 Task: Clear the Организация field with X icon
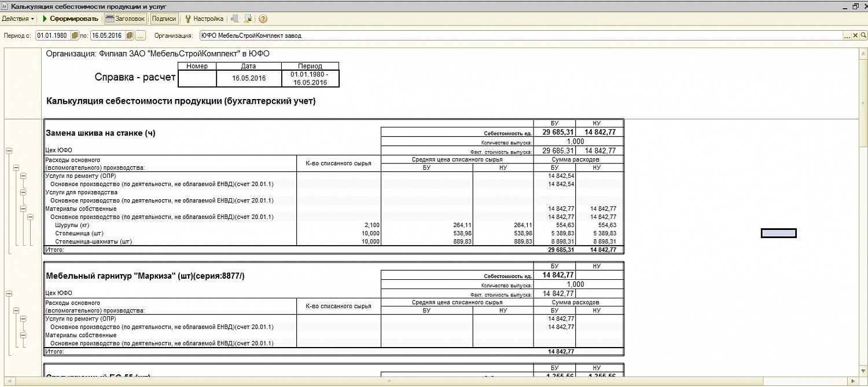(856, 35)
